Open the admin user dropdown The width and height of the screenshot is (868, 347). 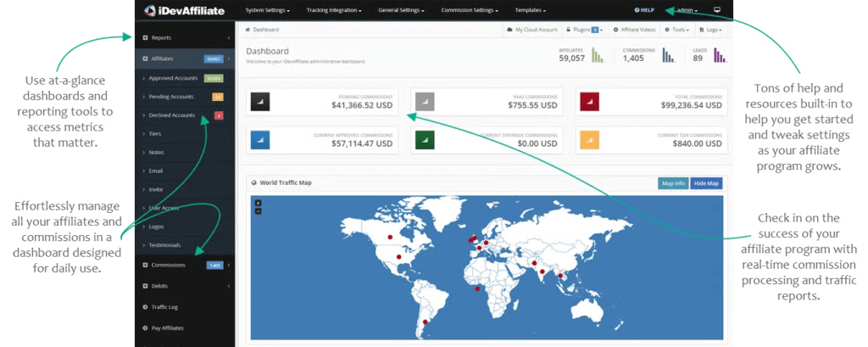688,10
